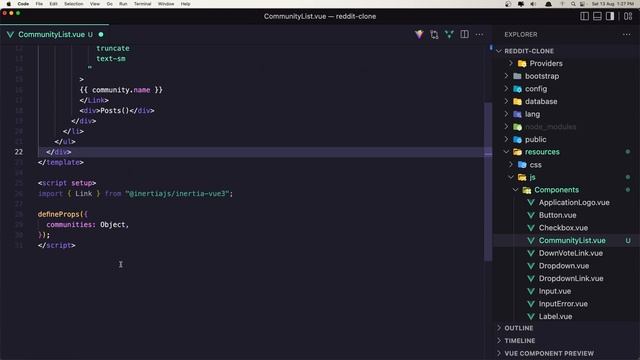Open the Apple menu
This screenshot has height=360, width=640.
(8, 4)
